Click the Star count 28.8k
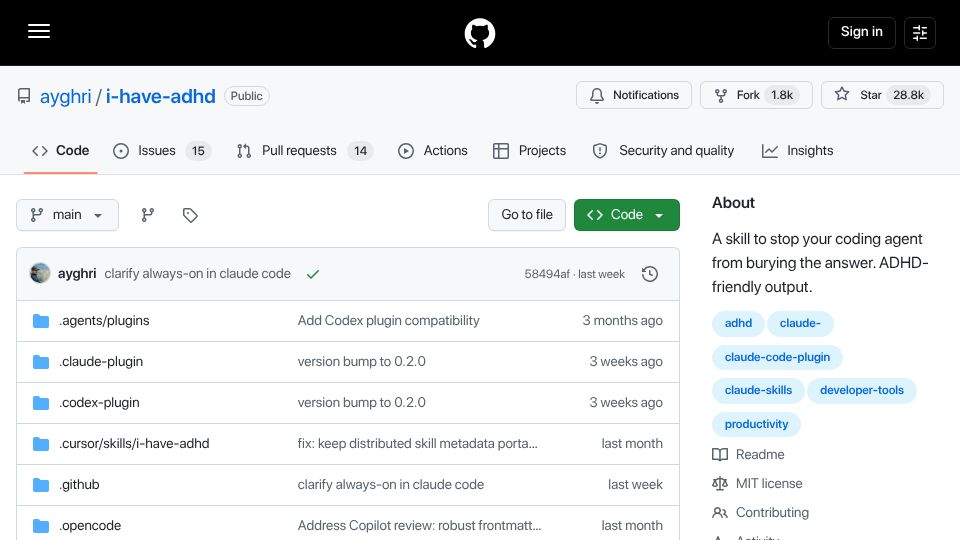 click(909, 96)
